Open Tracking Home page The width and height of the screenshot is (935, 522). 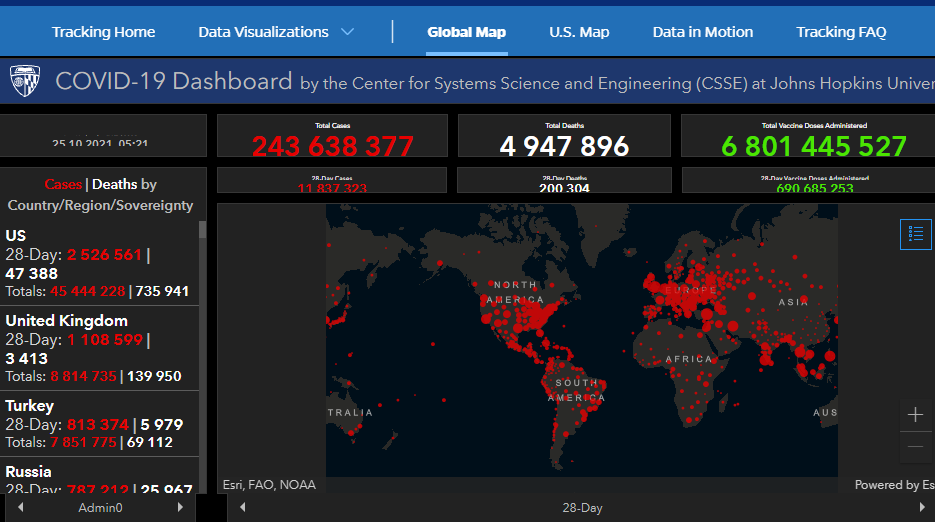pyautogui.click(x=103, y=32)
